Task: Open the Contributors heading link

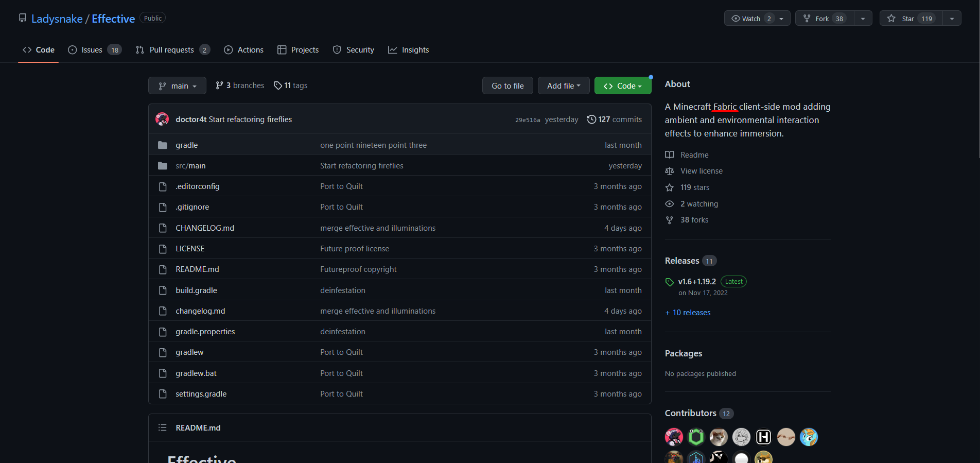Action: 699,413
